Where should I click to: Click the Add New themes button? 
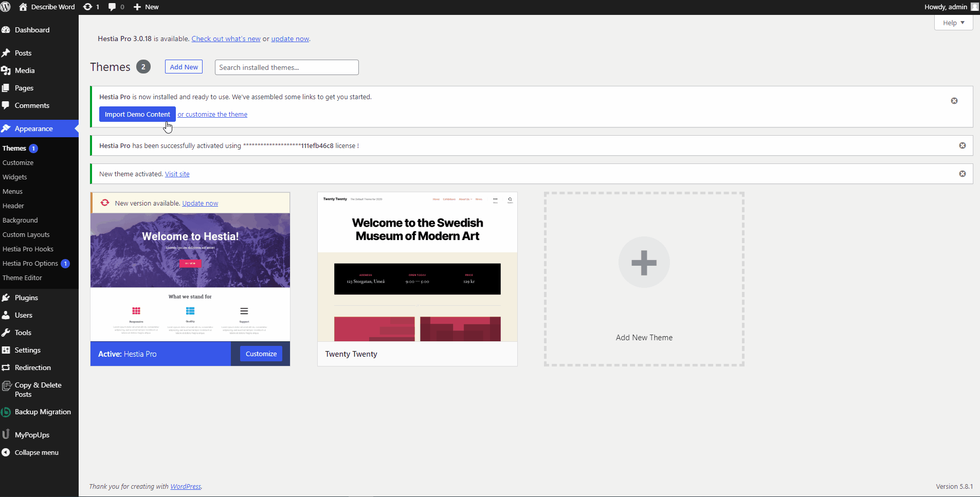[184, 67]
